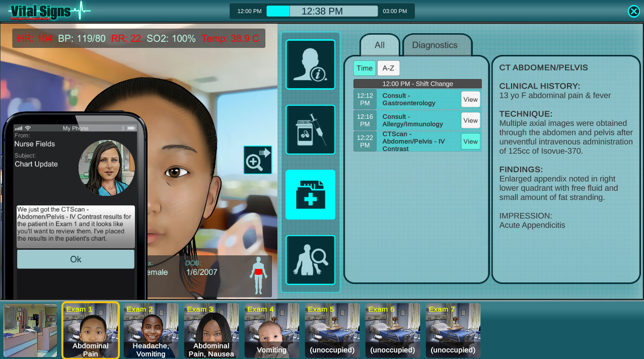Click the cyan marker on the shift timeline
The image size is (644, 359).
coord(277,10)
